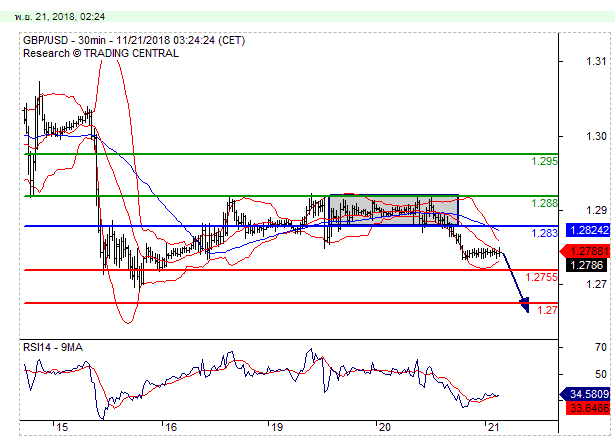Click the date axis label 20
The height and width of the screenshot is (446, 615).
point(385,427)
